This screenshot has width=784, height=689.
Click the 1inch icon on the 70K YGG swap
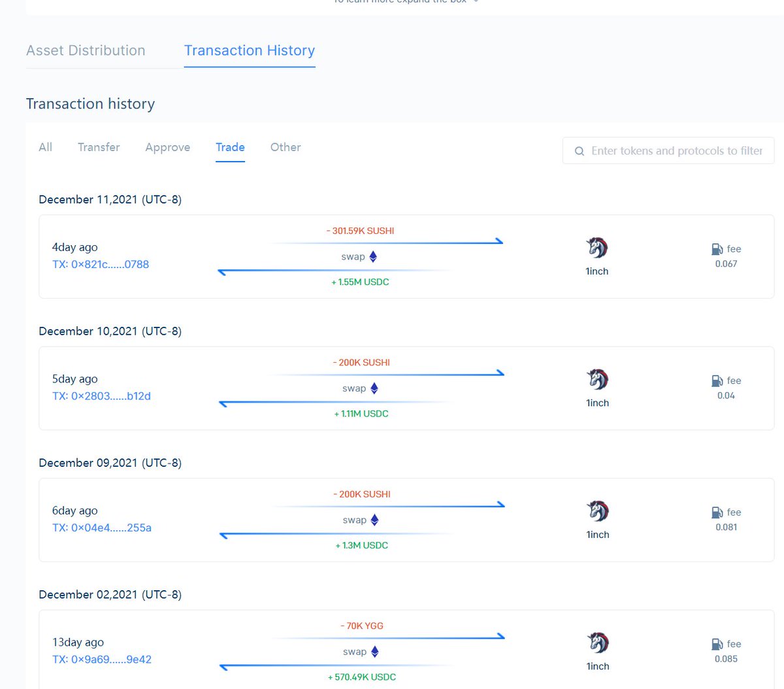[x=596, y=643]
